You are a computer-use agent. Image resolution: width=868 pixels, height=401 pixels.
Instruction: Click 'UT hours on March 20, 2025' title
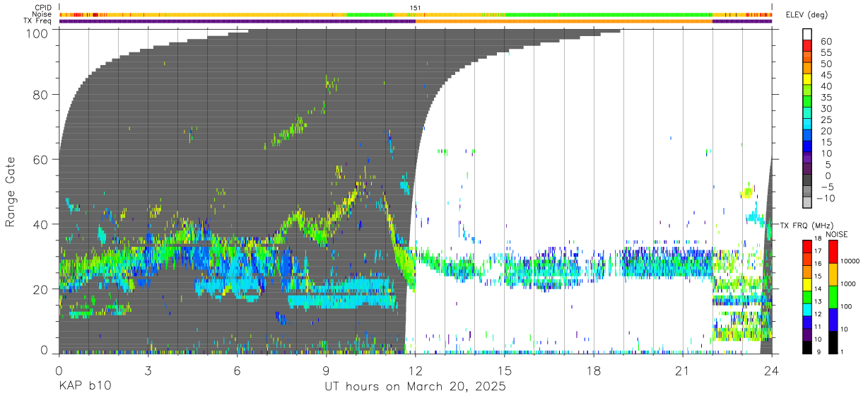(x=415, y=388)
